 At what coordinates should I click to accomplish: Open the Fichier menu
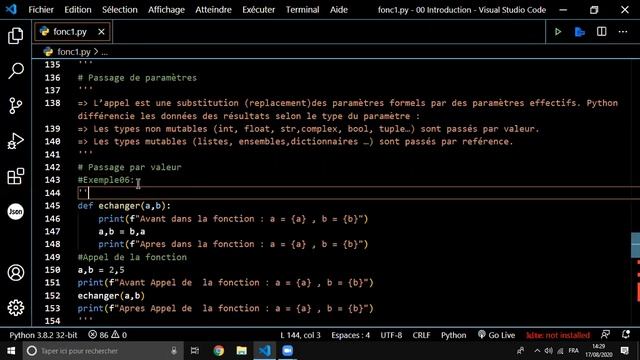[x=41, y=9]
